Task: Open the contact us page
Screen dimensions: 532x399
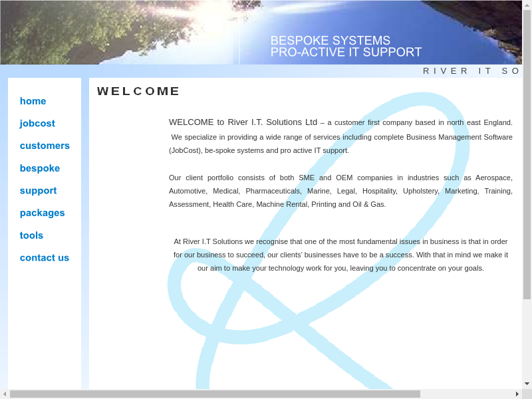Action: (45, 258)
